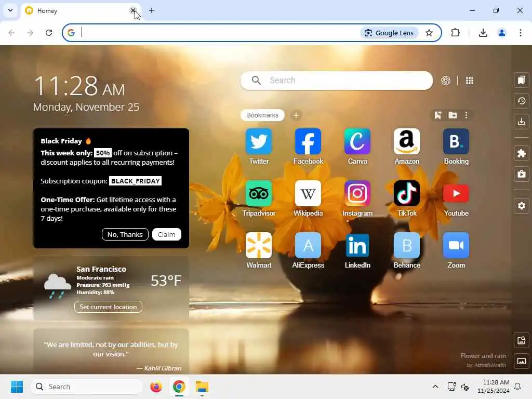
Task: Open Chrome profile avatar
Action: click(x=501, y=33)
